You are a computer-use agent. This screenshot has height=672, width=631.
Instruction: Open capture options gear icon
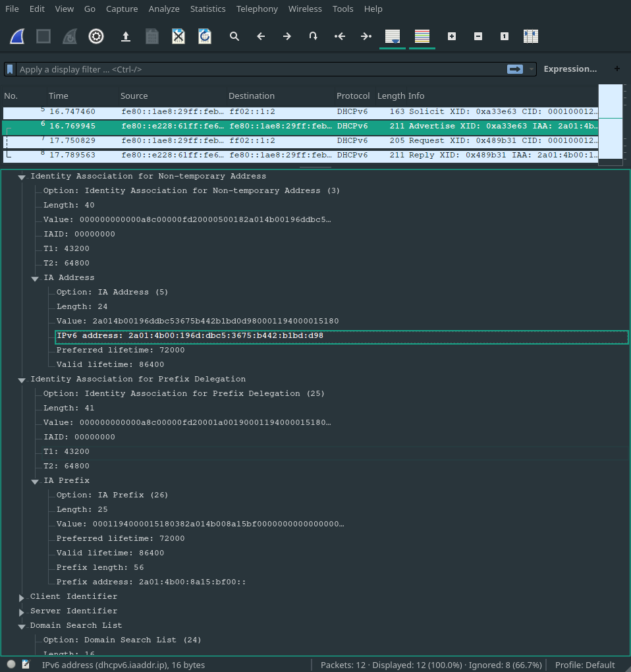click(96, 36)
